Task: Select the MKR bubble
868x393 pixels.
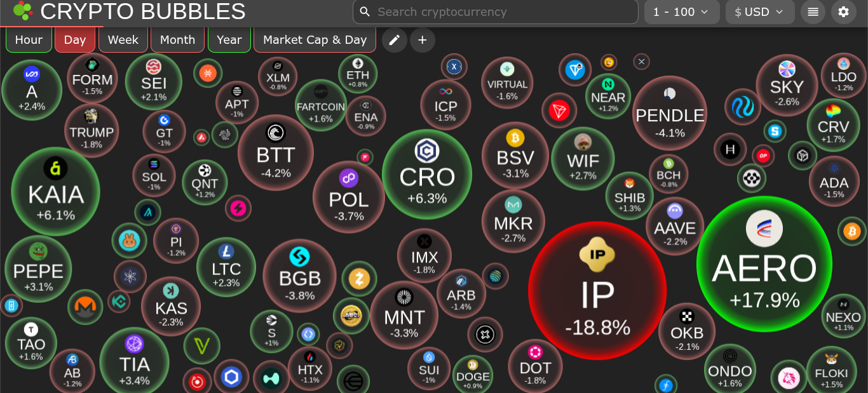Action: tap(513, 220)
